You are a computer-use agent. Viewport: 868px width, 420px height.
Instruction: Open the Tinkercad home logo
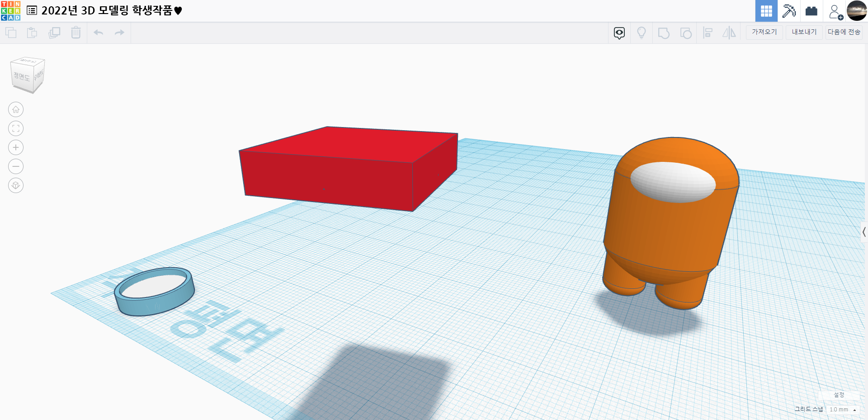tap(11, 11)
